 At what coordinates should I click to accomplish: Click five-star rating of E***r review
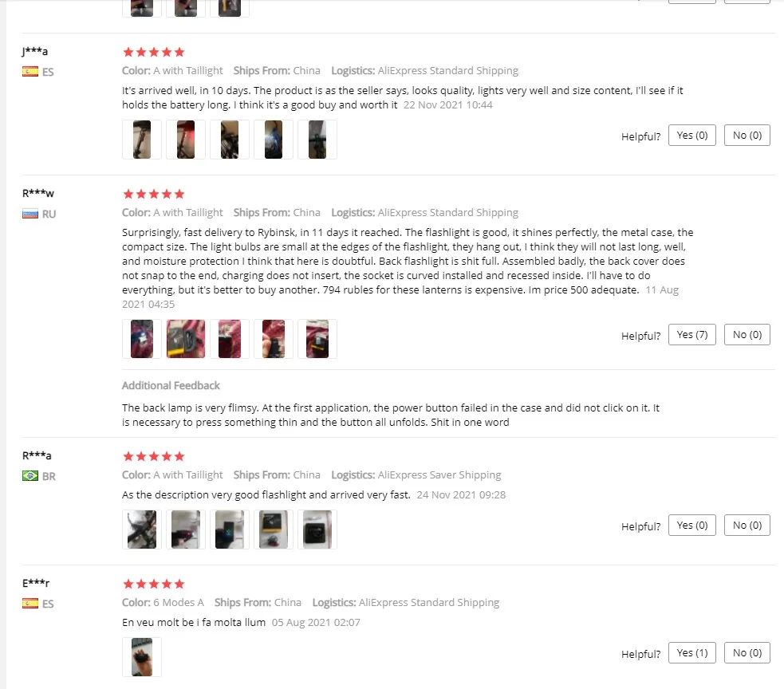[x=153, y=584]
